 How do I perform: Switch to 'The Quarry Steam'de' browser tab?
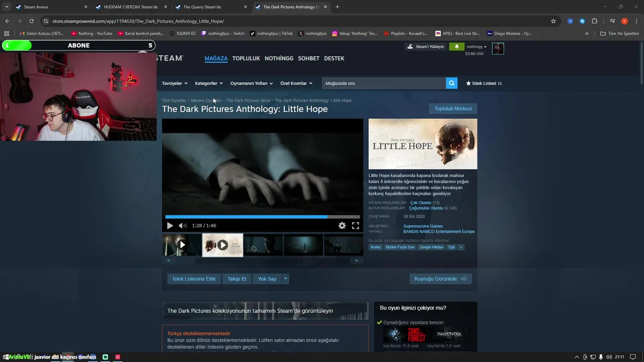coord(211,7)
